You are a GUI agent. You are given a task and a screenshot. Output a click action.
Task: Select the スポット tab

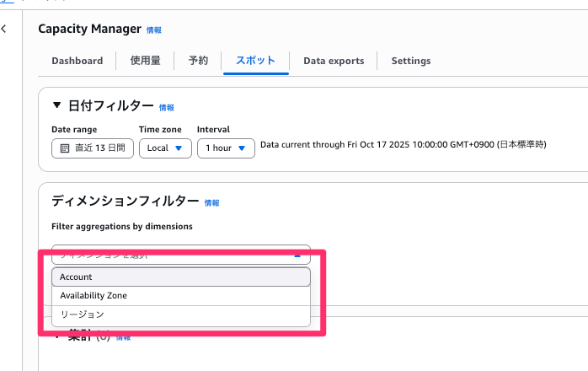255,61
